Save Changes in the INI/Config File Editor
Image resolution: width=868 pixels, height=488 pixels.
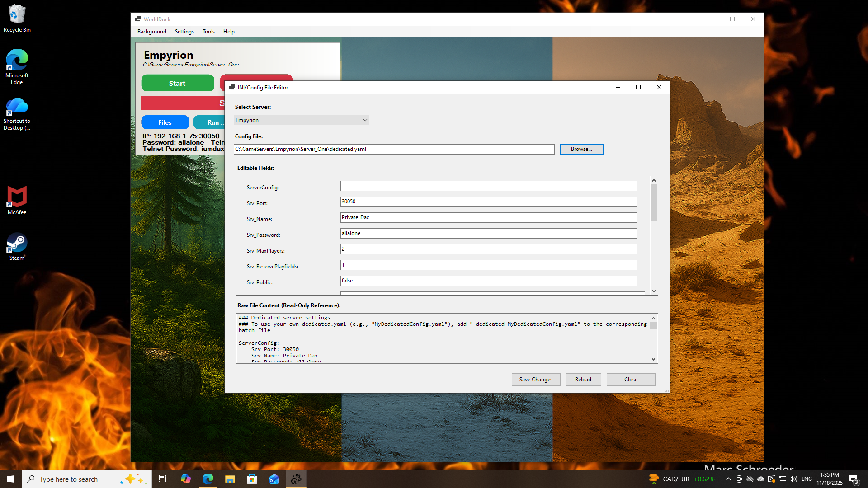[x=536, y=379]
